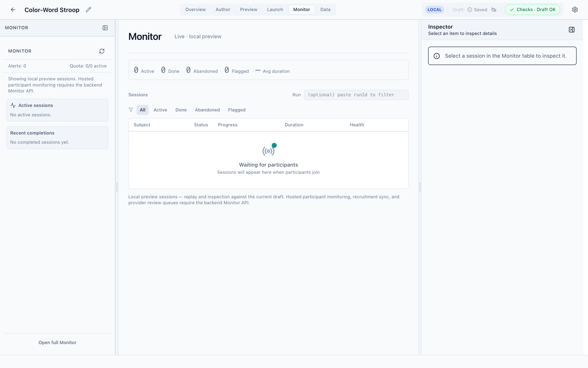The height and width of the screenshot is (368, 588).
Task: Click Checks · Draft OK button
Action: tap(533, 9)
